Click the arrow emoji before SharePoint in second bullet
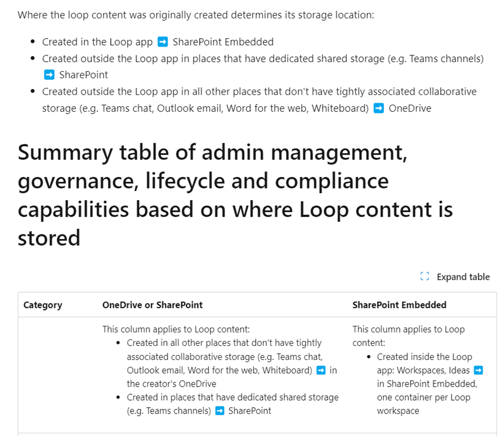Image resolution: width=504 pixels, height=436 pixels. tap(49, 75)
